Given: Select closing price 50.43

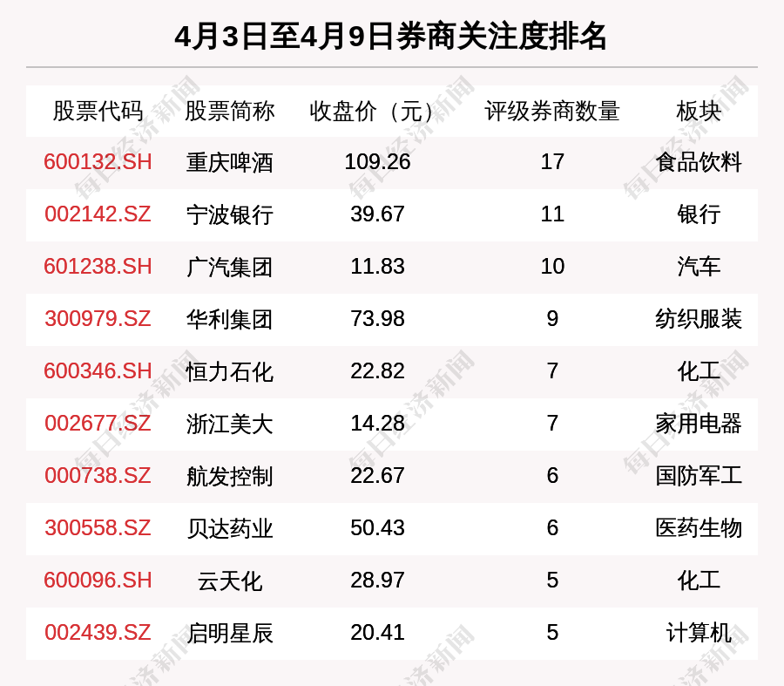Looking at the screenshot, I should coord(377,528).
